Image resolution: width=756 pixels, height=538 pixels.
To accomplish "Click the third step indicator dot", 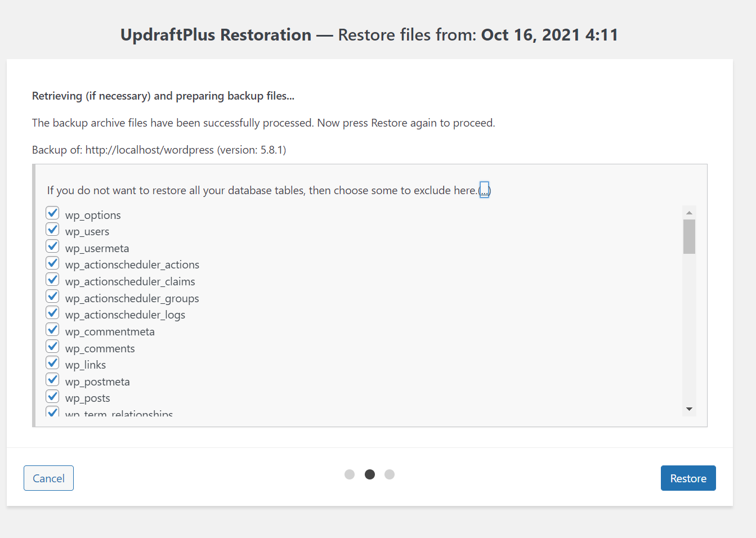I will click(390, 474).
